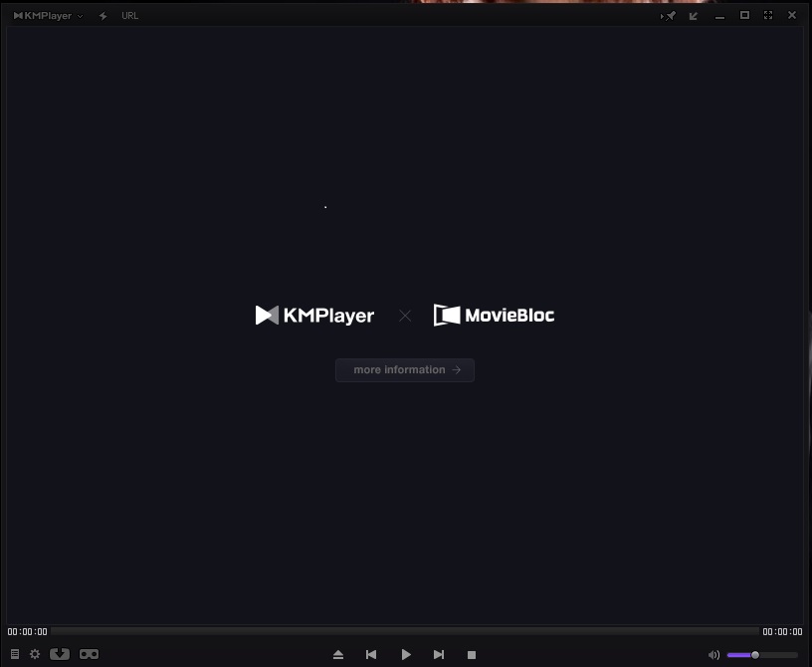Viewport: 812px width, 667px height.
Task: Click the playback seek bar
Action: 405,631
